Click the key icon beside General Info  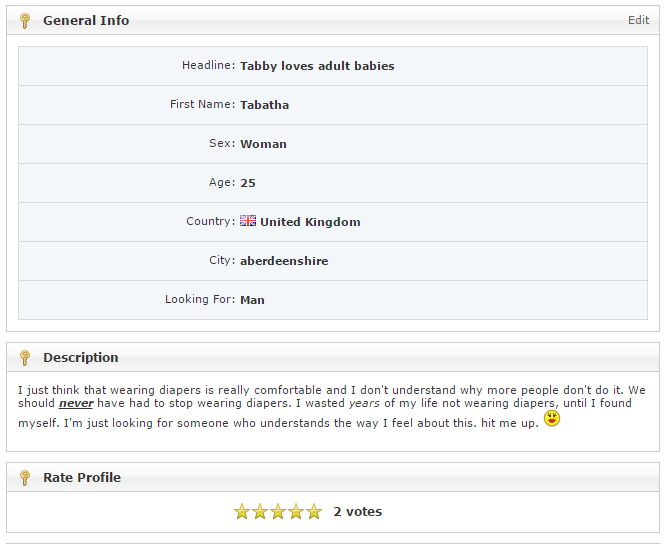tap(25, 21)
